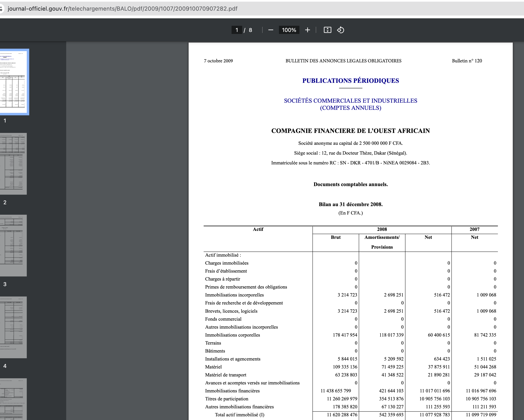Click the PUBLICATIONS PÉRIODIQUES heading

click(350, 81)
